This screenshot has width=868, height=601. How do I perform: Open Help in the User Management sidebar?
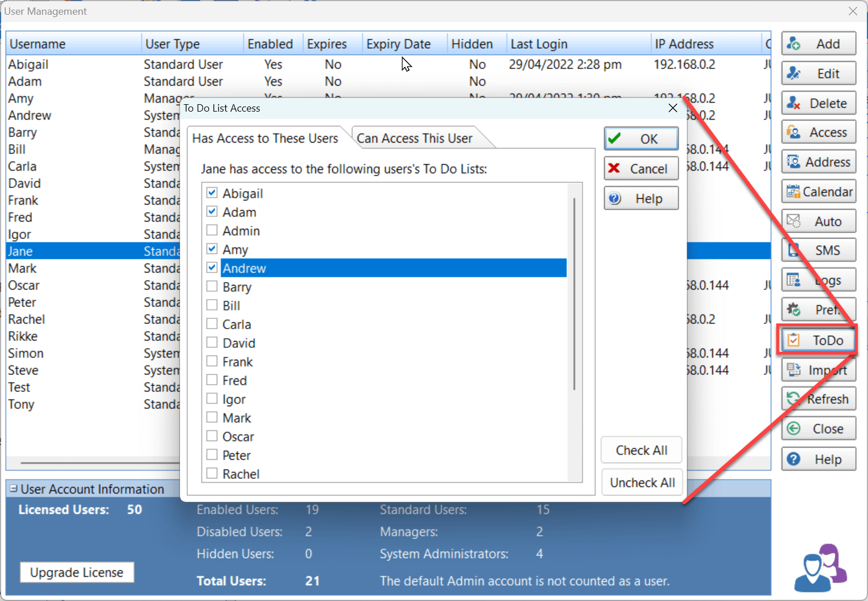[818, 459]
